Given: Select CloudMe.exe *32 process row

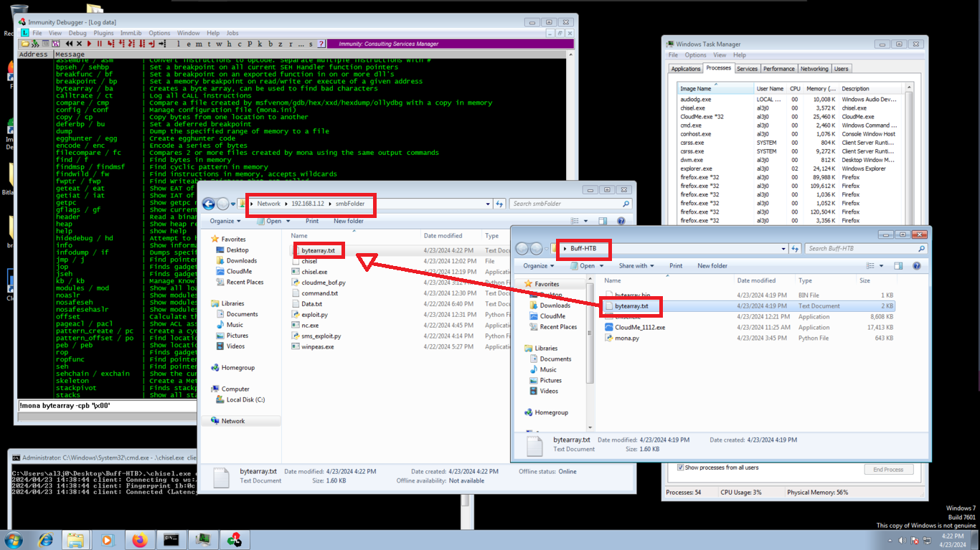Looking at the screenshot, I should point(791,116).
